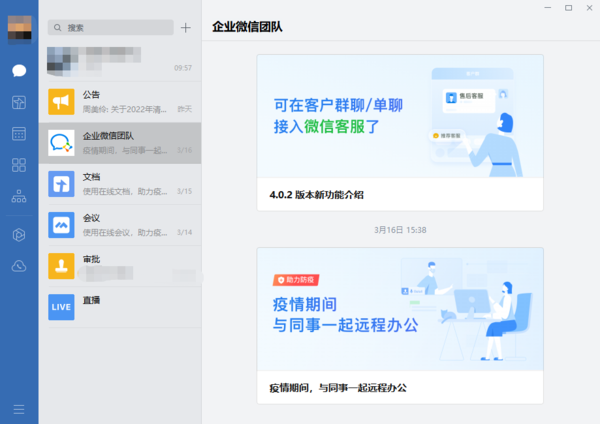Viewport: 600px width, 424px height.
Task: Open the 公告 announcement conversation
Action: 120,101
